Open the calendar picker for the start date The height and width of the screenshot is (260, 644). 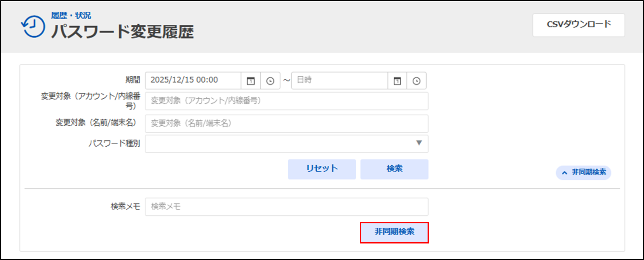(x=251, y=81)
